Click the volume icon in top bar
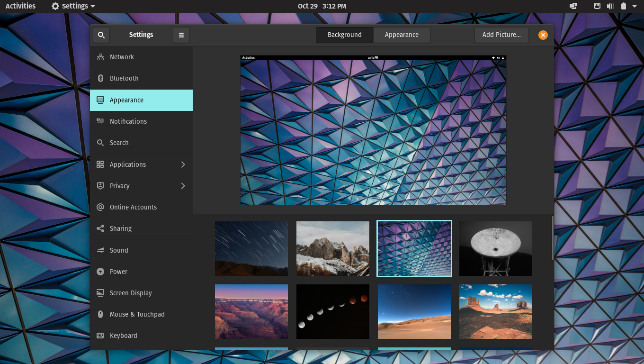The image size is (644, 364). pyautogui.click(x=610, y=6)
